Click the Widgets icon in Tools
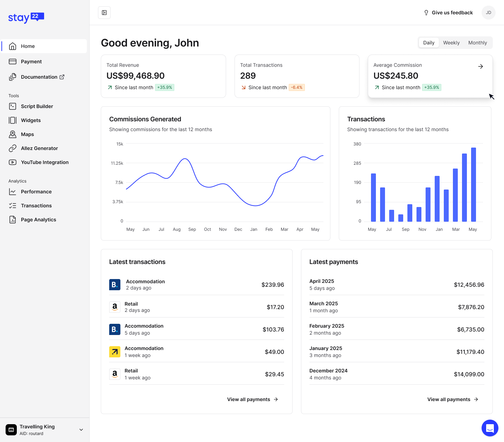 coord(13,120)
